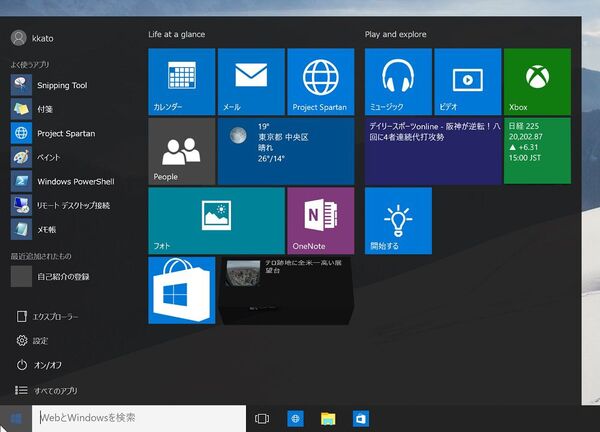Open the news tile with city photo
The width and height of the screenshot is (600, 432).
pyautogui.click(x=286, y=290)
